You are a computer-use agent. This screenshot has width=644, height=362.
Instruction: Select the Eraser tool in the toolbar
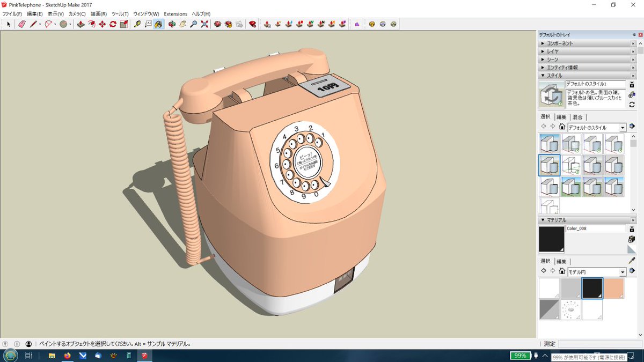coord(21,24)
